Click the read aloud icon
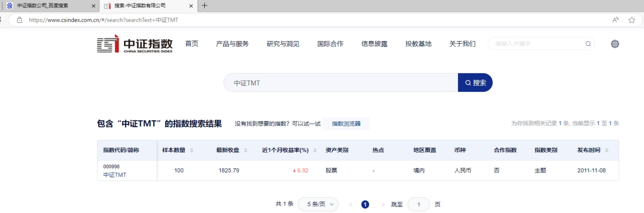This screenshot has height=213, width=644. click(616, 20)
